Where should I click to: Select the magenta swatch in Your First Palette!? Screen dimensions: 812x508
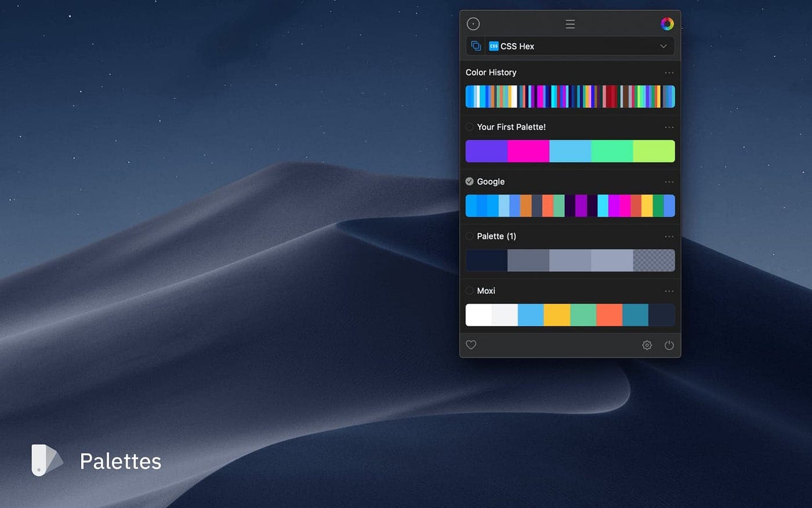(x=528, y=151)
